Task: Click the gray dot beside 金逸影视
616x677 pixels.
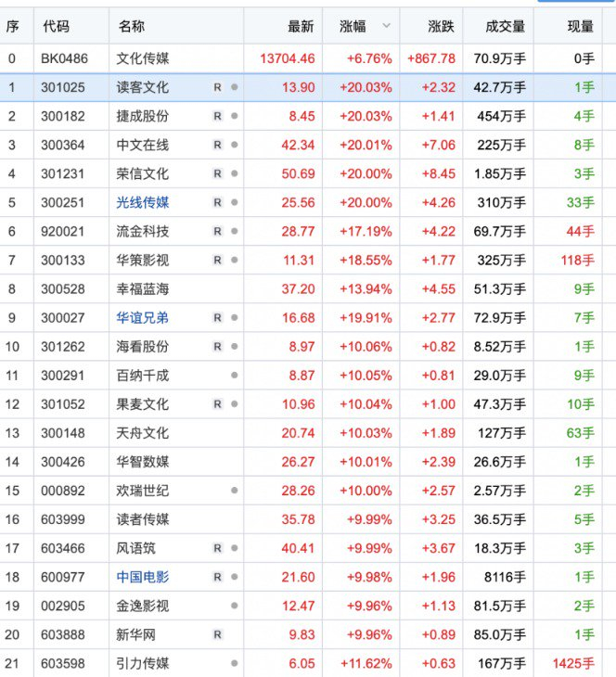Action: tap(234, 606)
